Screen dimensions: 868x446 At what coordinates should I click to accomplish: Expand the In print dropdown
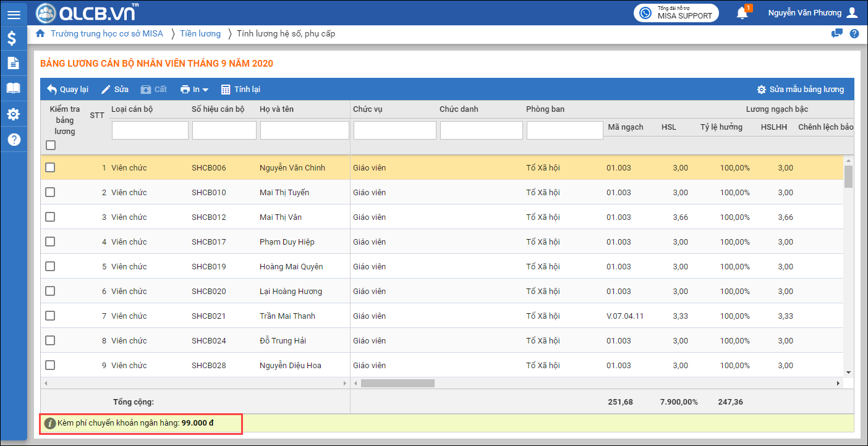(x=194, y=90)
